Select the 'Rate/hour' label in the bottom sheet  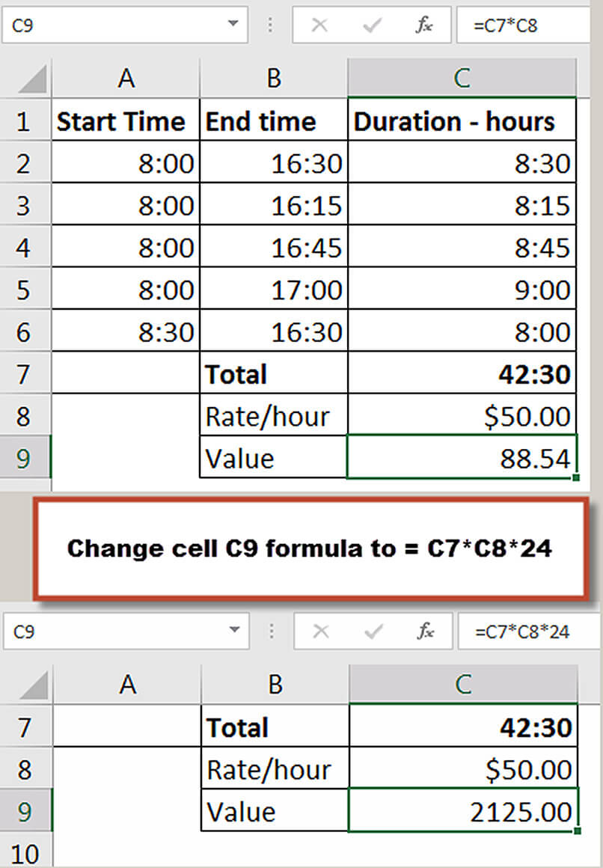[x=275, y=768]
